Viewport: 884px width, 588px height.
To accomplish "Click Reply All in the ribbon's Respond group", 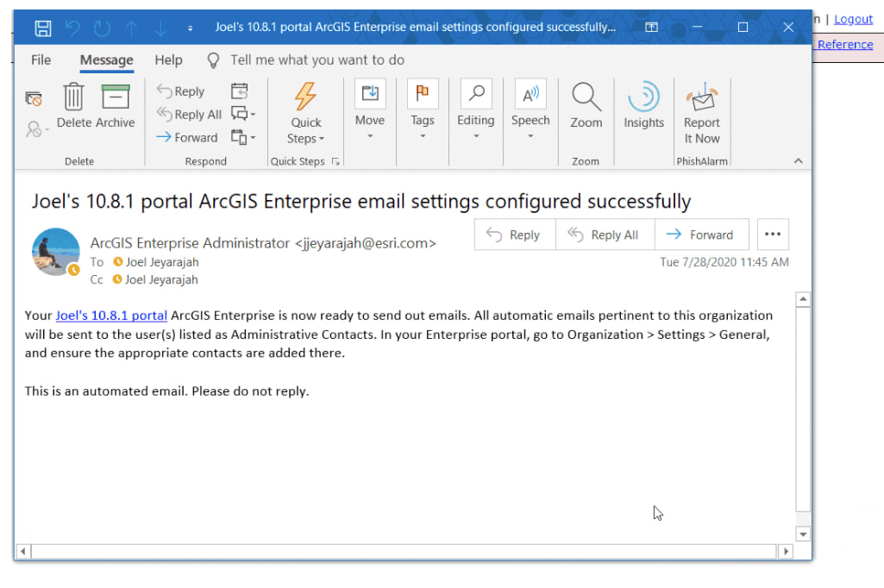I will [189, 115].
